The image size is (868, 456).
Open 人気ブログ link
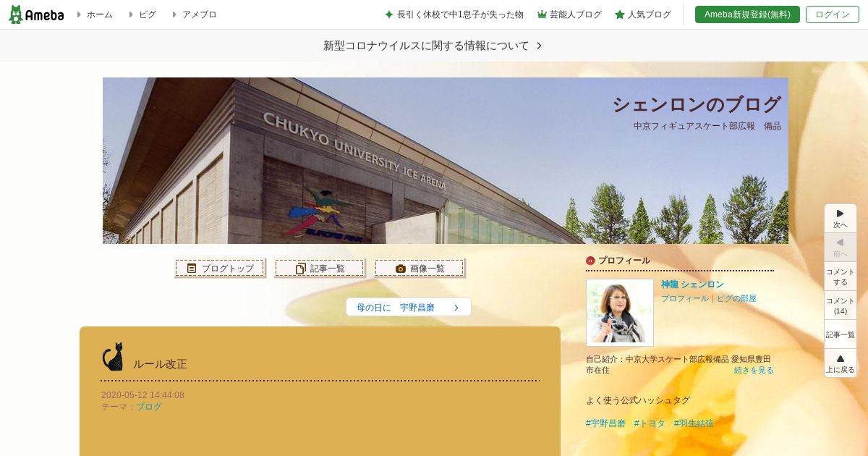pyautogui.click(x=649, y=14)
